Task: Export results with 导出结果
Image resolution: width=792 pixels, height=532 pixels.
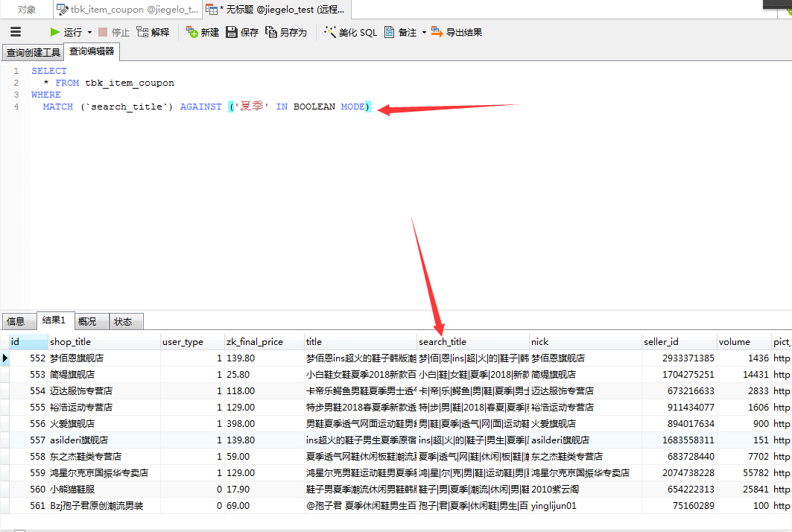Action: click(x=457, y=32)
